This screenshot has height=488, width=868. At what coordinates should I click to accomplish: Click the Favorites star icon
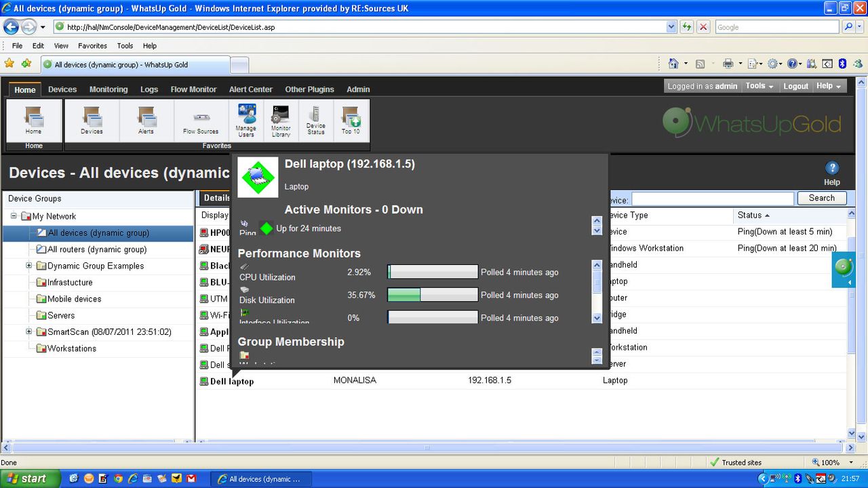click(9, 64)
